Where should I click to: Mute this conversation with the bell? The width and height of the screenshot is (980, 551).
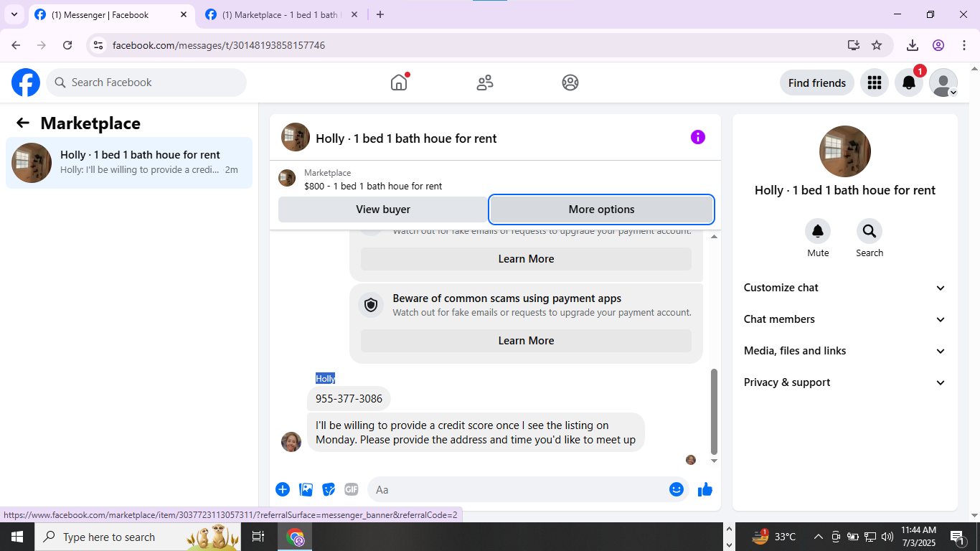(x=818, y=231)
